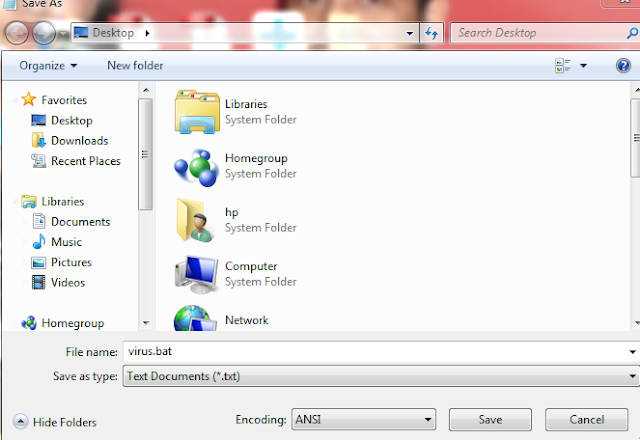Click the Hide Folders arrow icon
Viewport: 640px width, 440px height.
(x=20, y=421)
